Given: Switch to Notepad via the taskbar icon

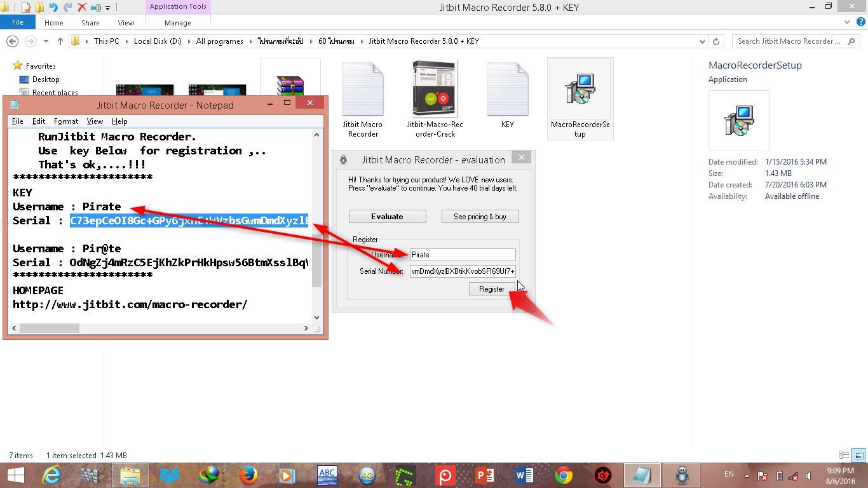Looking at the screenshot, I should pyautogui.click(x=642, y=475).
